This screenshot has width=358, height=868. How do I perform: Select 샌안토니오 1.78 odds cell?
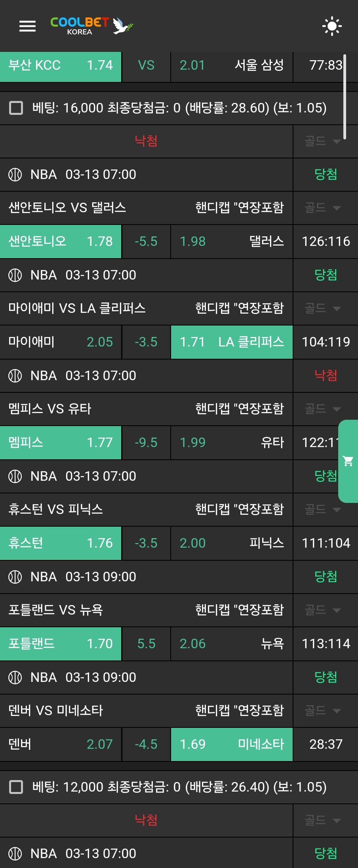(61, 242)
